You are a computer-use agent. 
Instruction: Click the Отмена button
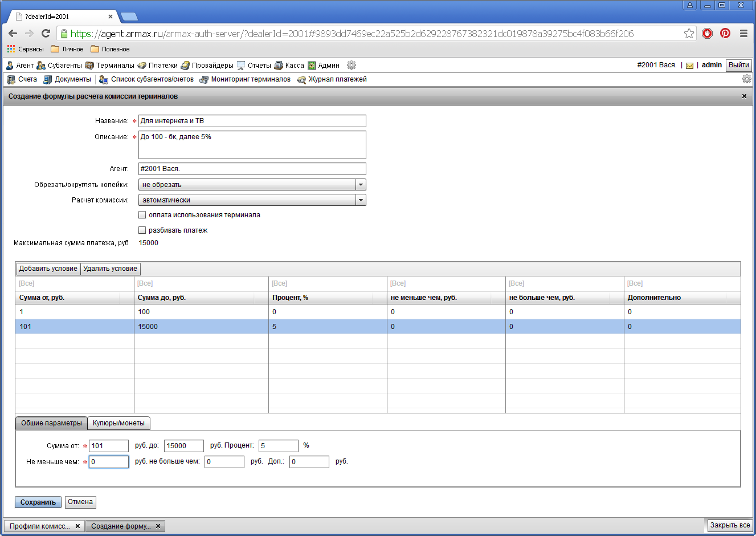pos(80,502)
